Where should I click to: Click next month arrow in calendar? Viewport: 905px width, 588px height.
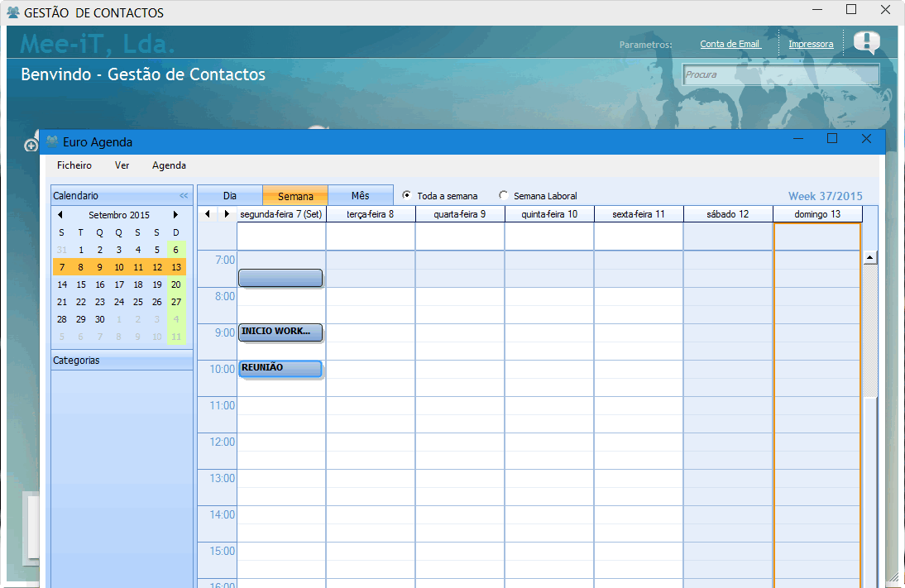click(x=175, y=215)
